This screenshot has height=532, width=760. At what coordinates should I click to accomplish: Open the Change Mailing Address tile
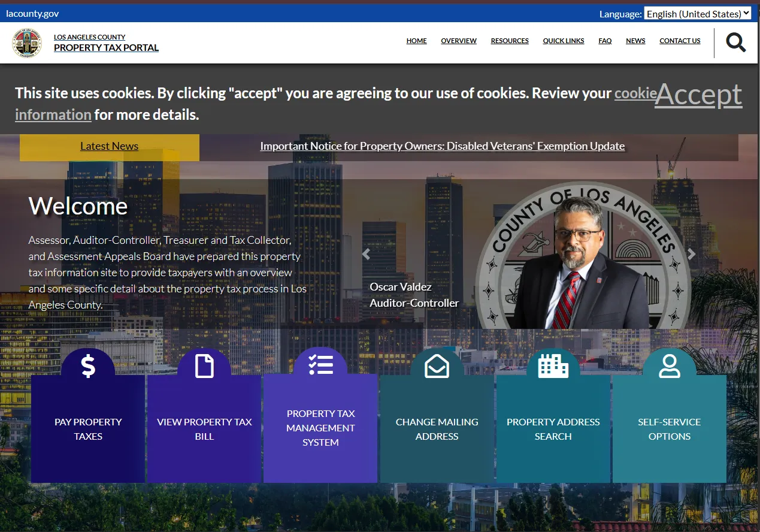pyautogui.click(x=437, y=429)
